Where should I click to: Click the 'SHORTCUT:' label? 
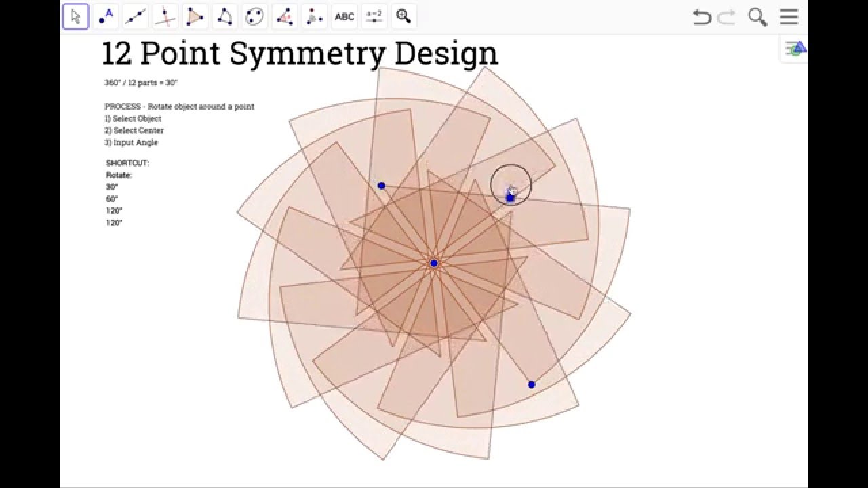[x=127, y=163]
